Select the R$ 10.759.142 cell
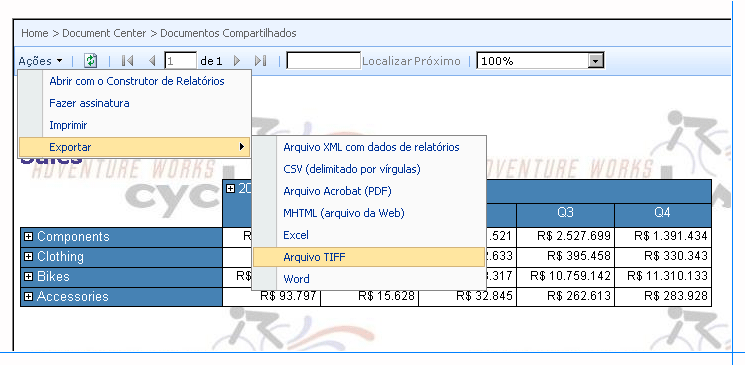Screen dimensions: 745x365 (565, 276)
